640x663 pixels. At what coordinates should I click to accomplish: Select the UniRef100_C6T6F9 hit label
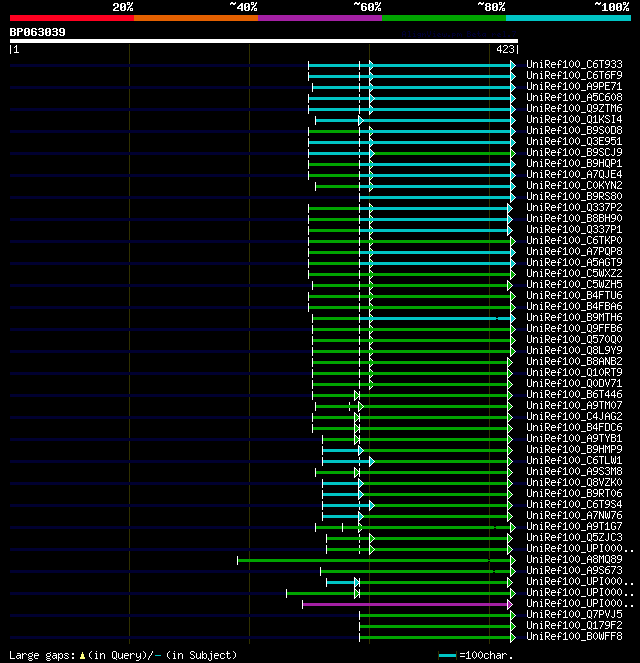pos(574,75)
